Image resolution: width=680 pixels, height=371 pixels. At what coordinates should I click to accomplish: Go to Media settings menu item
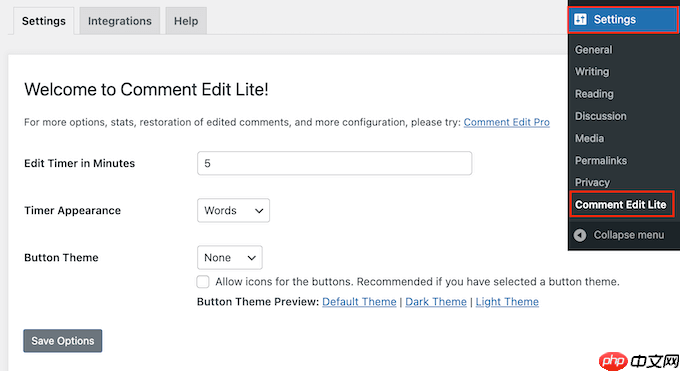tap(589, 138)
